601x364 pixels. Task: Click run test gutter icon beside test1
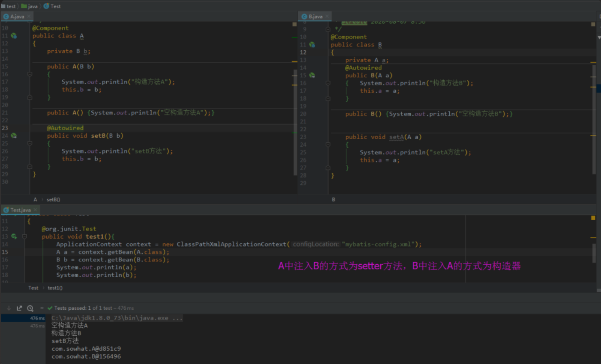[x=14, y=236]
